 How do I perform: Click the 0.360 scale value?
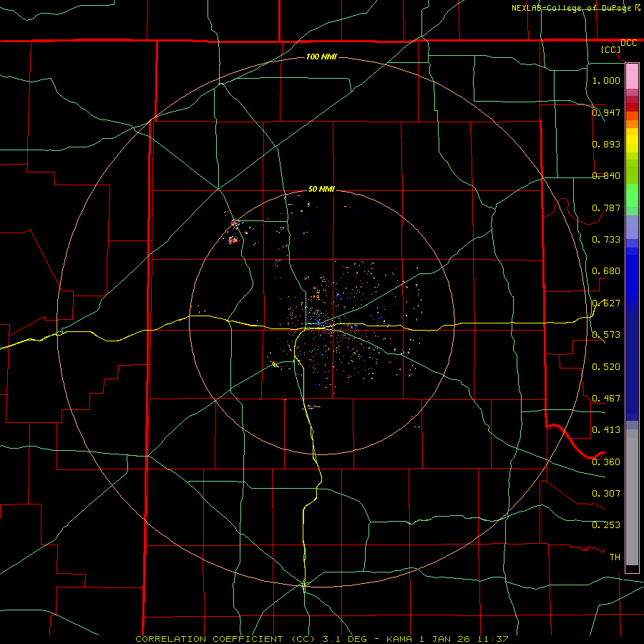[x=606, y=462]
